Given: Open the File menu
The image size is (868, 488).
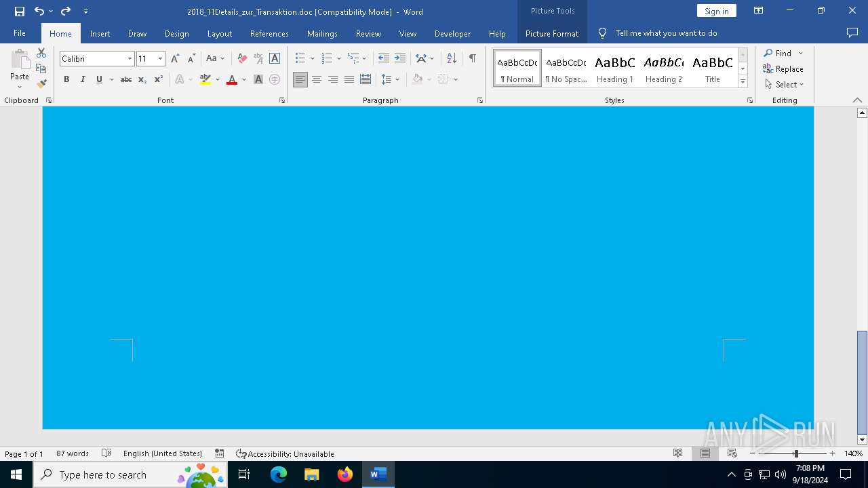Looking at the screenshot, I should click(20, 33).
